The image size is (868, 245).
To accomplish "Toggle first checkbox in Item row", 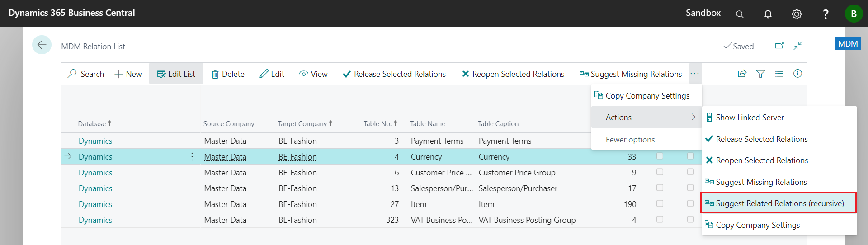I will coord(660,203).
